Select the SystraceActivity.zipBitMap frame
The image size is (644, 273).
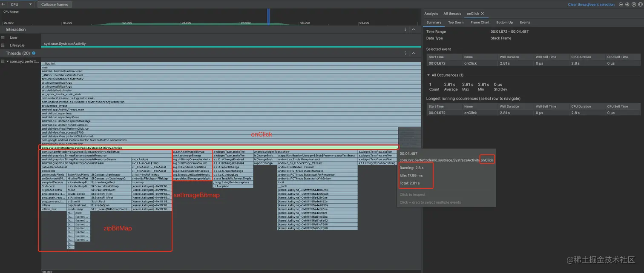coord(106,152)
